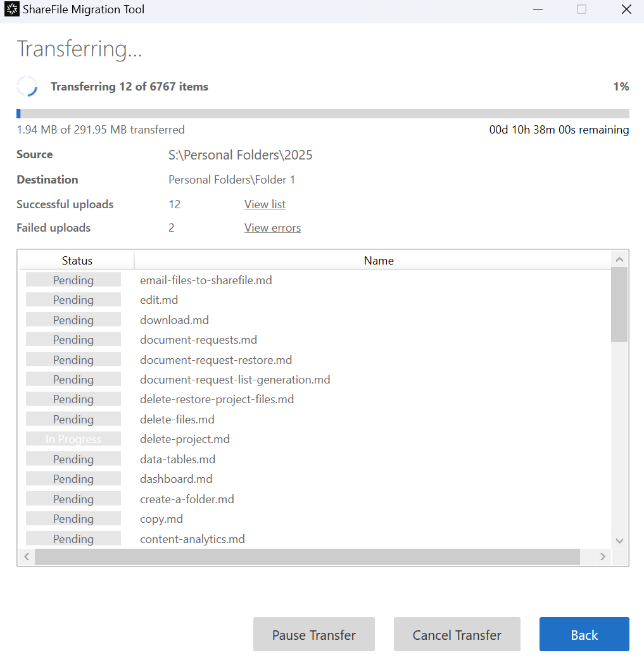The height and width of the screenshot is (662, 644).
Task: Click the Status column header
Action: pos(77,261)
